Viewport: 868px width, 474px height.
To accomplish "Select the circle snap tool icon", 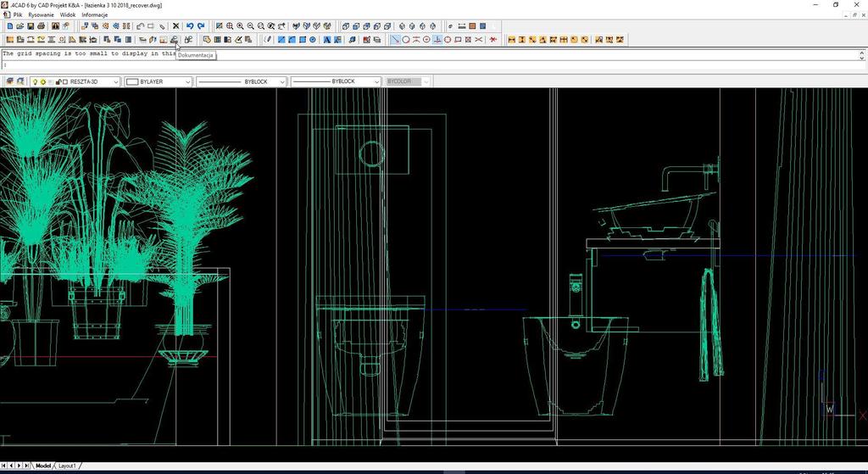I will (x=406, y=39).
